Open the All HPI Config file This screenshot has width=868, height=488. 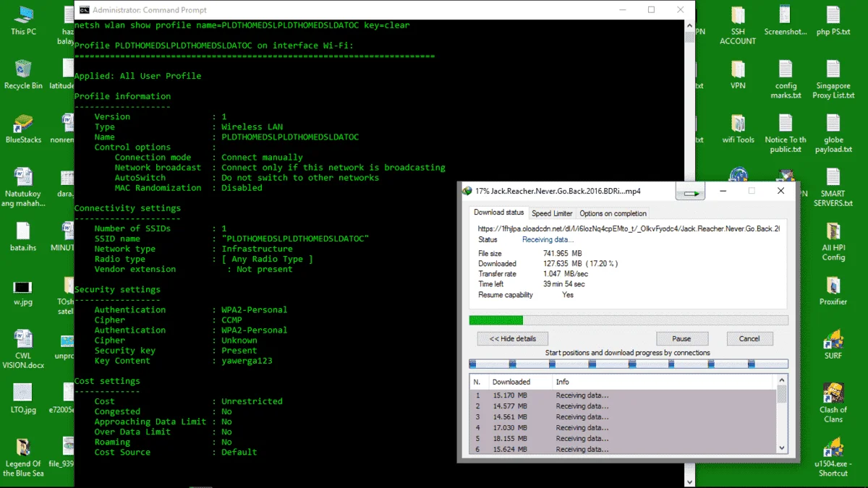(833, 241)
